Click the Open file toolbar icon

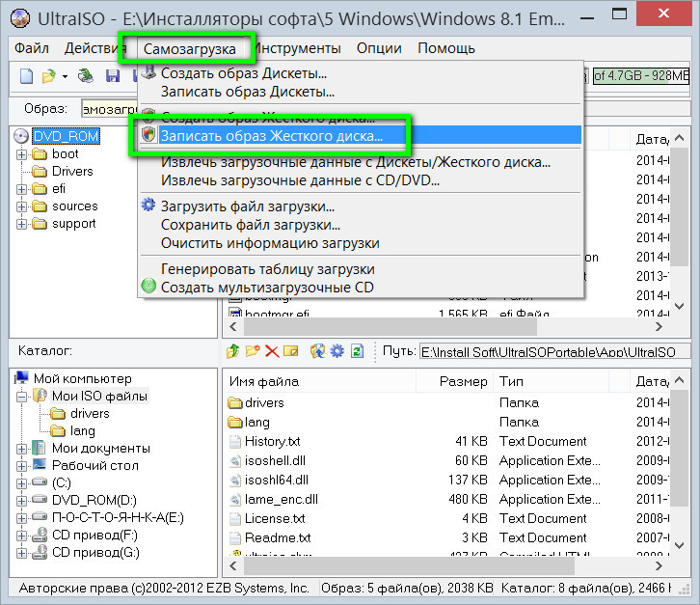point(48,76)
